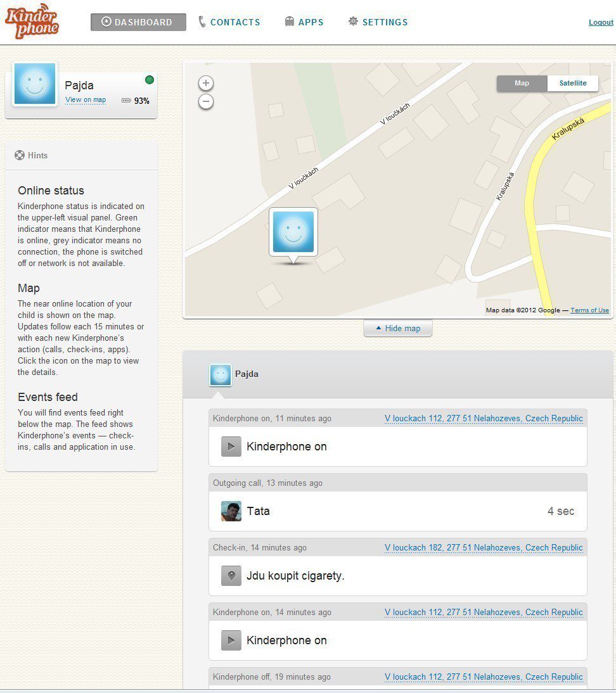Collapse the map with Hide map
616x693 pixels.
pos(398,328)
